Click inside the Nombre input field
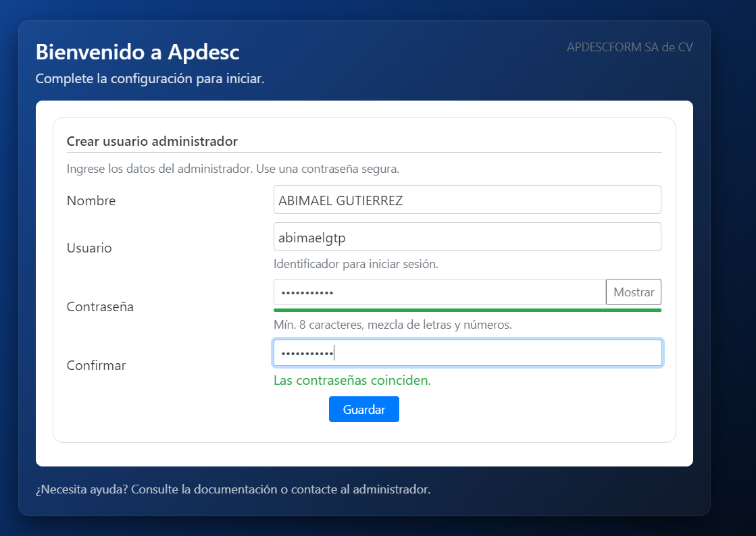The height and width of the screenshot is (536, 756). (467, 199)
